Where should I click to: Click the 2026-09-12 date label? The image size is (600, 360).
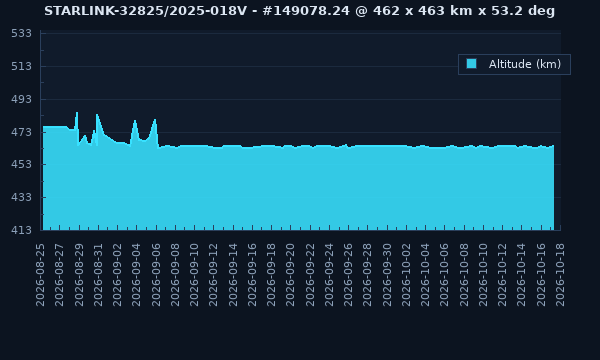214,275
